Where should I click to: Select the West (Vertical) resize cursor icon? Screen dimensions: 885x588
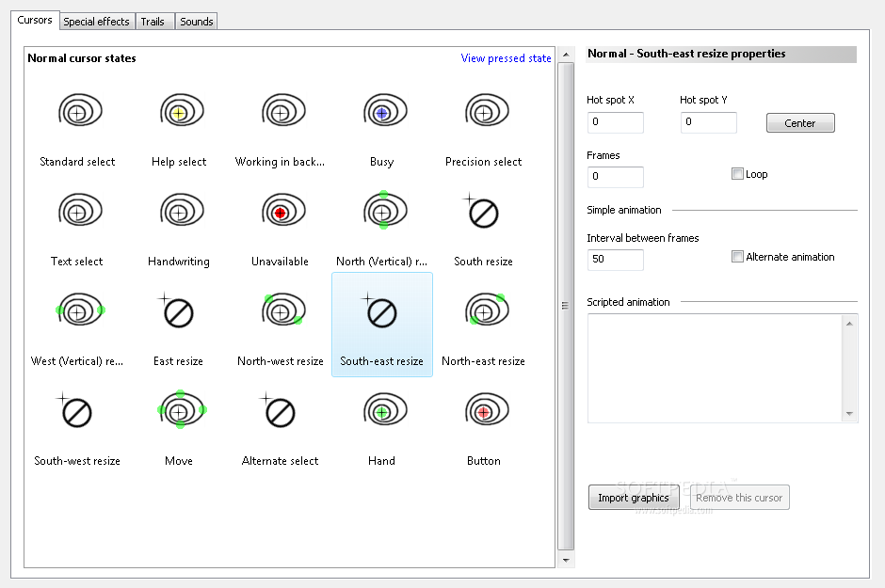coord(80,310)
